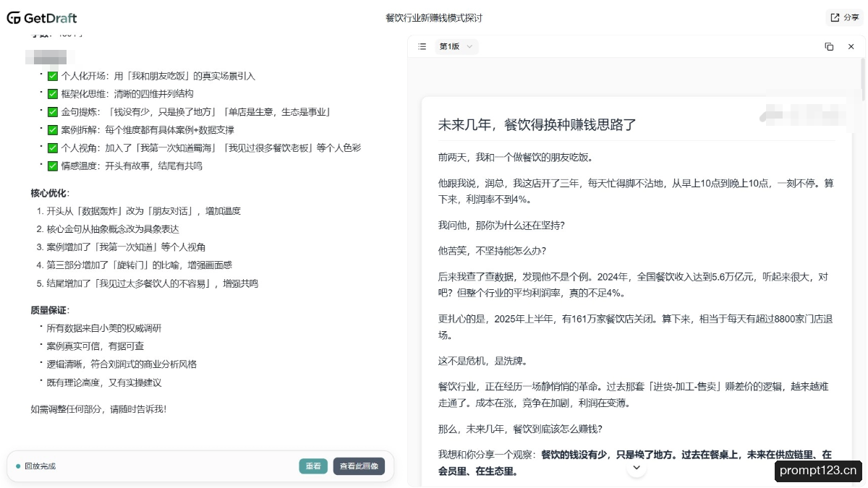Click paragraph starting 更扎心的是，2025年上半年
This screenshot has height=488, width=868.
click(x=637, y=327)
